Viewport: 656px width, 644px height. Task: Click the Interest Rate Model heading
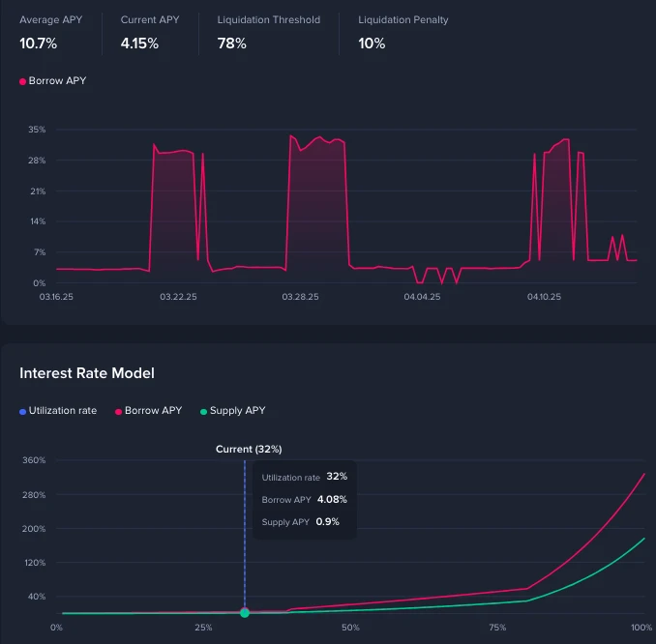pos(87,373)
